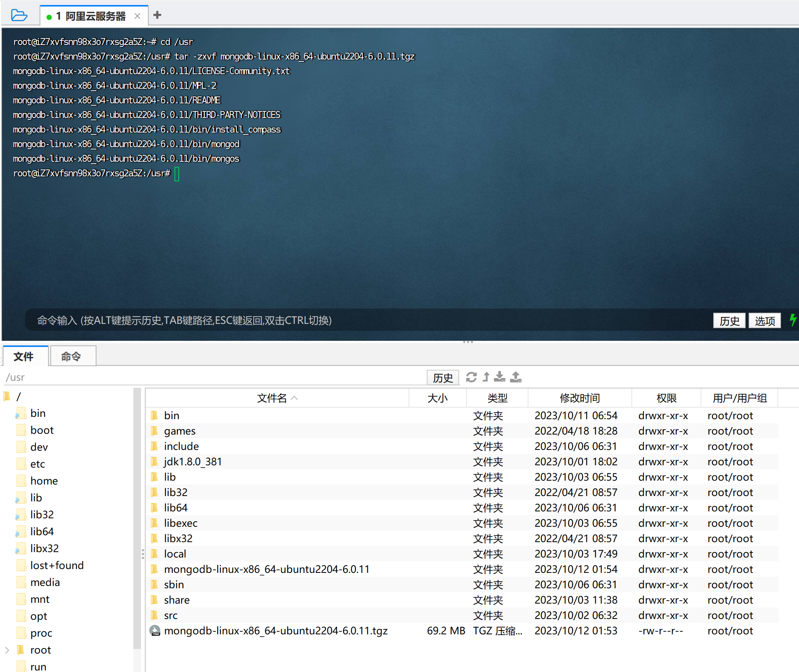The width and height of the screenshot is (799, 672).
Task: Sort by 用户/用户组 column header
Action: tap(740, 398)
